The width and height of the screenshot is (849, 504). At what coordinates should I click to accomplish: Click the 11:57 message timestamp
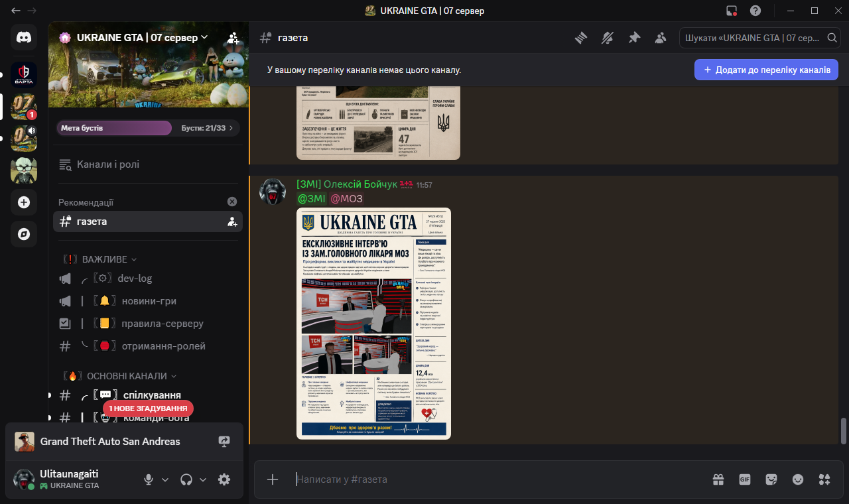point(424,185)
